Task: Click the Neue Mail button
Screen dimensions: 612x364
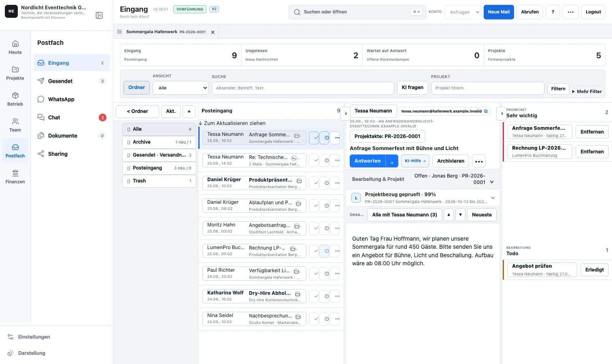Action: pyautogui.click(x=499, y=12)
